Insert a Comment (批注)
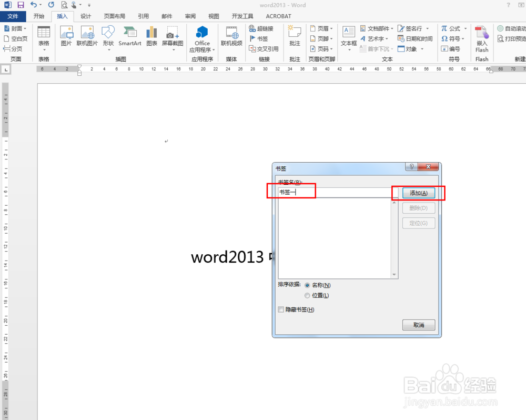The image size is (526, 420). click(x=295, y=36)
